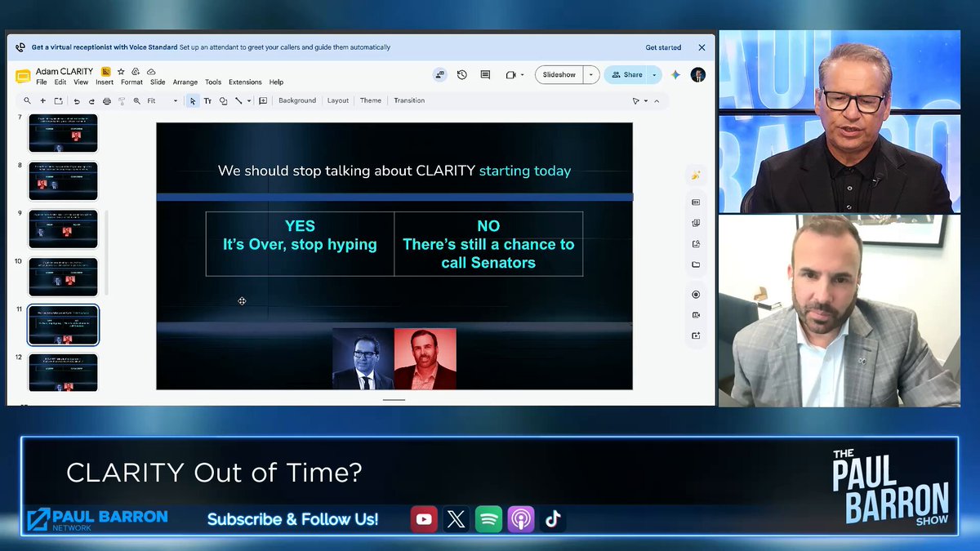Screen dimensions: 980x551
Task: Click the Spotify icon in the banner
Action: [x=488, y=519]
